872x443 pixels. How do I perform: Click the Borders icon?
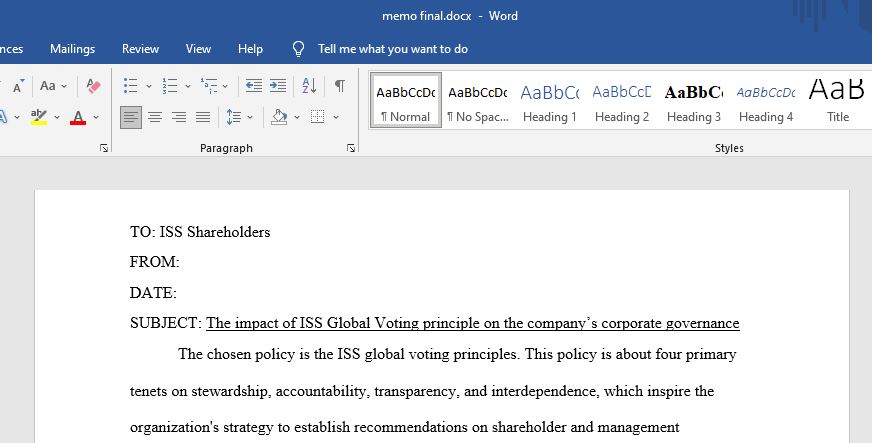tap(318, 117)
